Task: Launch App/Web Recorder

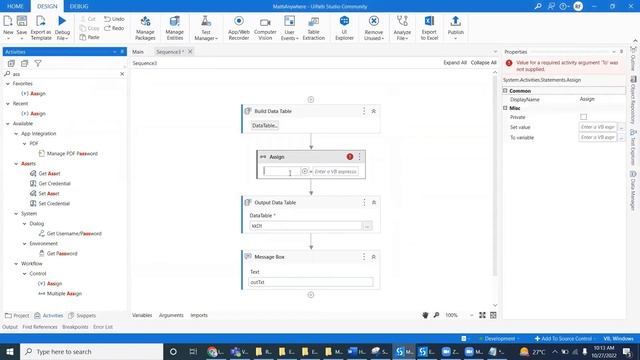Action: click(239, 27)
